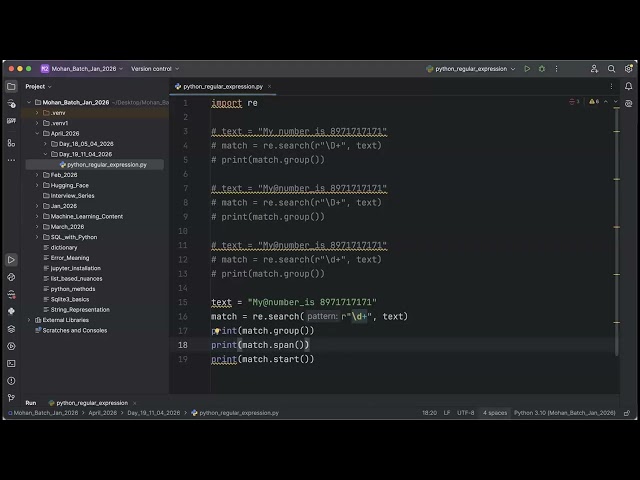This screenshot has width=640, height=480.
Task: Expand the Day_18_05_04_2026 folder
Action: (x=45, y=144)
